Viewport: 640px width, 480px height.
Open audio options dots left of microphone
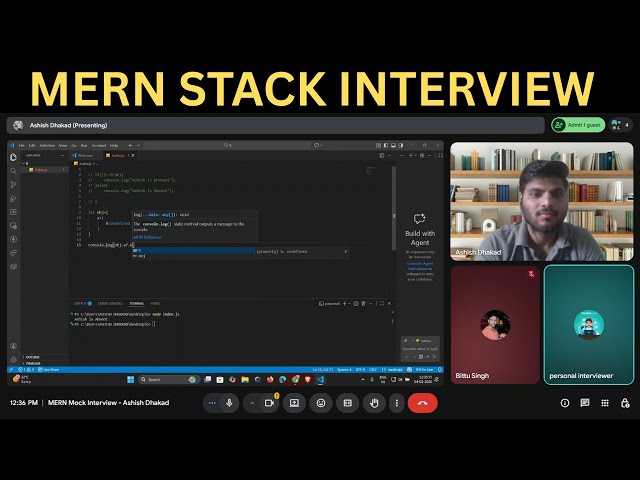click(x=212, y=403)
